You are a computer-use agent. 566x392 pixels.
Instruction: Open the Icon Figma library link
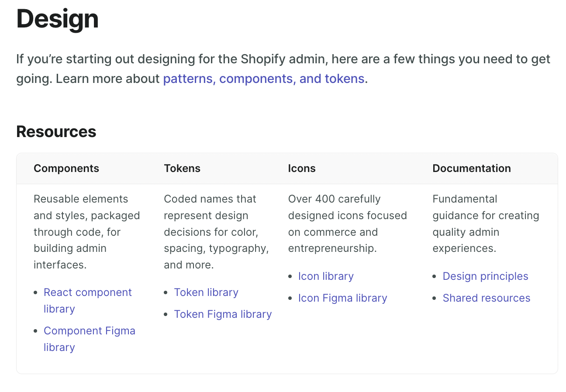[x=342, y=298]
